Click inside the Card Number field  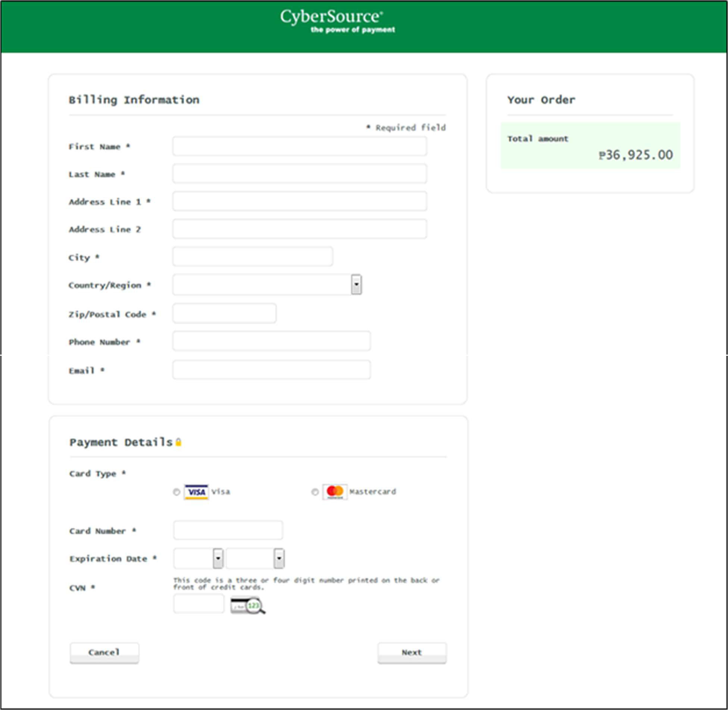[x=228, y=530]
